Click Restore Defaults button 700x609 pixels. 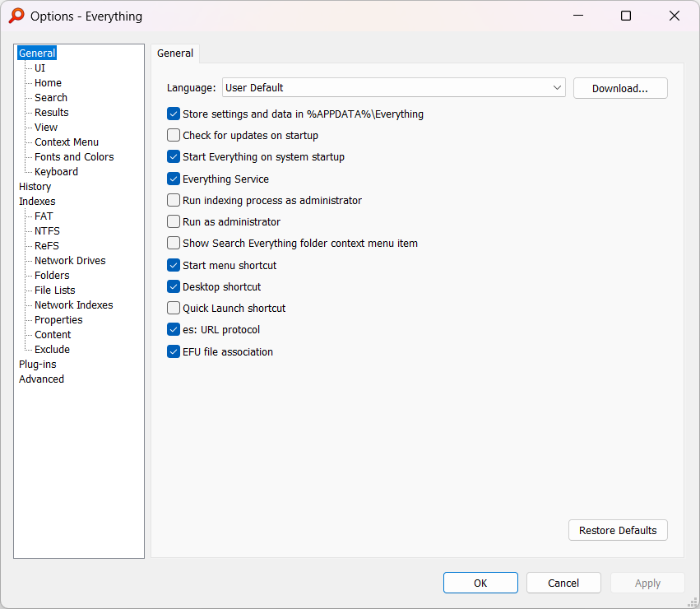[x=618, y=530]
